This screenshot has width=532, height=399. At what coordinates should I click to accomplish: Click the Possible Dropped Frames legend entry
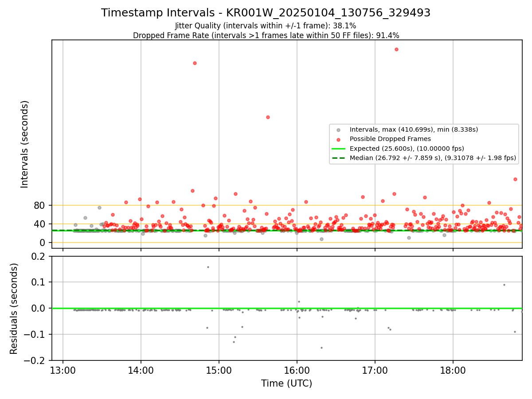point(384,139)
